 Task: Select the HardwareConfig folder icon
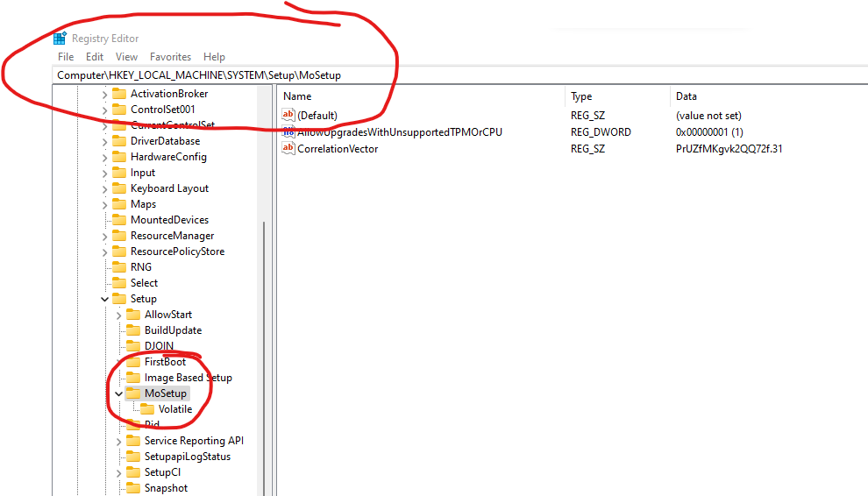tap(119, 157)
